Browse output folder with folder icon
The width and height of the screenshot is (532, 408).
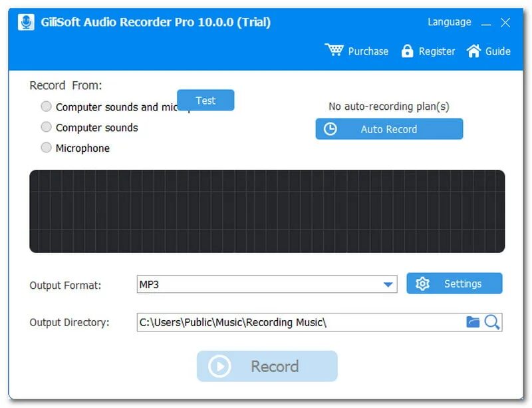click(473, 321)
